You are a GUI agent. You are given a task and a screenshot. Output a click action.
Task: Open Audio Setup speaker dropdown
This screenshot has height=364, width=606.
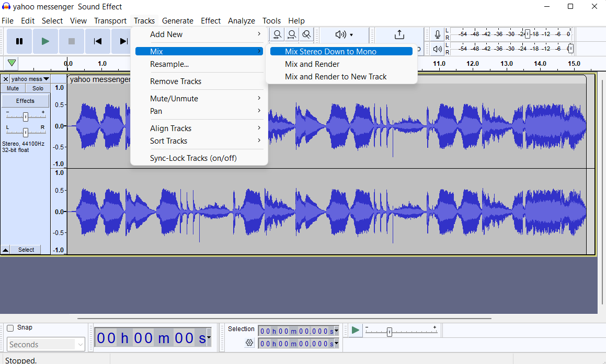[344, 34]
